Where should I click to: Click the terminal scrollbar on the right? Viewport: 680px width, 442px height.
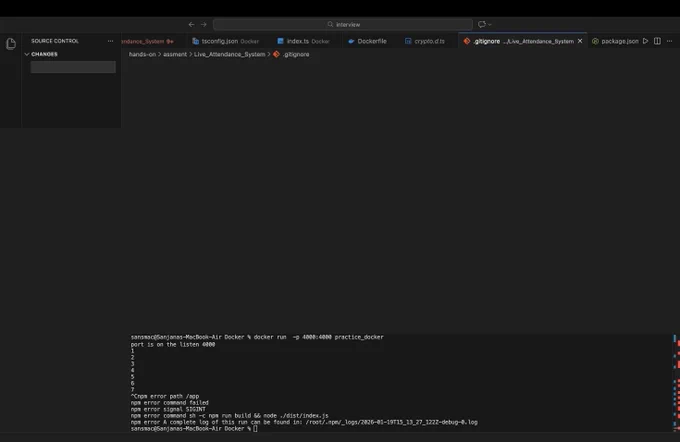(x=676, y=382)
